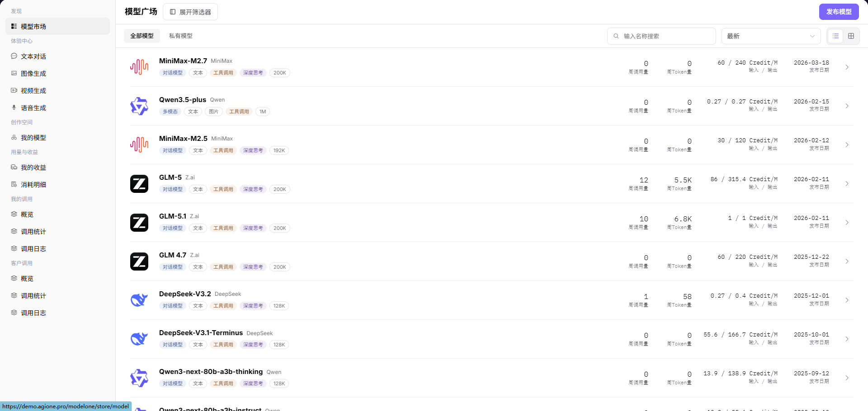Click the 1M context tag on Qwen3.5-plus
The height and width of the screenshot is (411, 868).
pos(263,112)
